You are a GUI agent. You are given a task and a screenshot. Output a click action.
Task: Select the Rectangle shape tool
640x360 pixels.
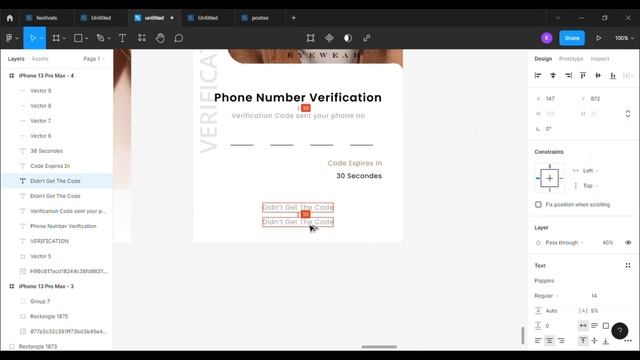(x=78, y=38)
